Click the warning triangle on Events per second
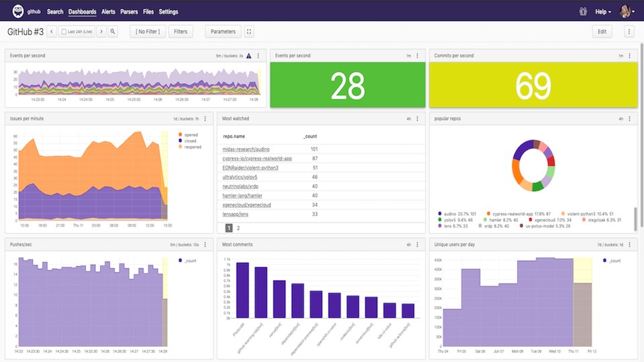This screenshot has height=362, width=644. click(x=248, y=56)
